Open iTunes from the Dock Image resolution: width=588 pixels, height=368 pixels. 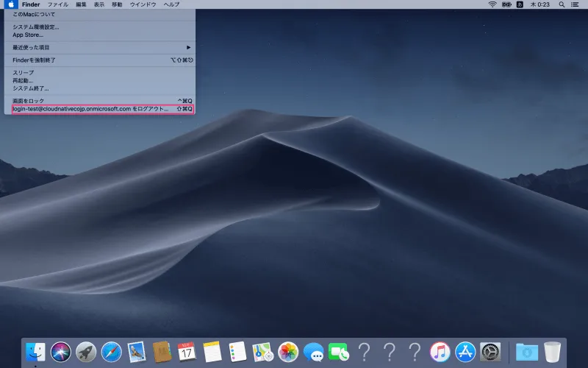pyautogui.click(x=440, y=352)
